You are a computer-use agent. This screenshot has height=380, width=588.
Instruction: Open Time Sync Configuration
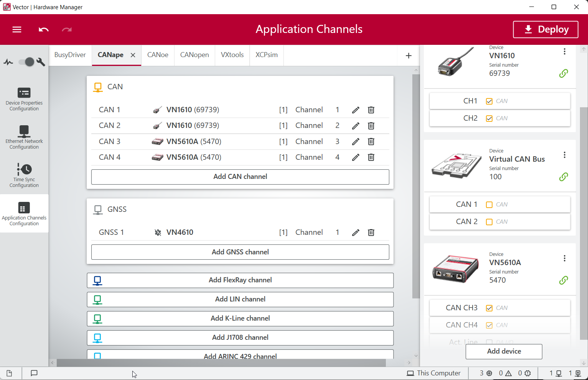tap(24, 175)
